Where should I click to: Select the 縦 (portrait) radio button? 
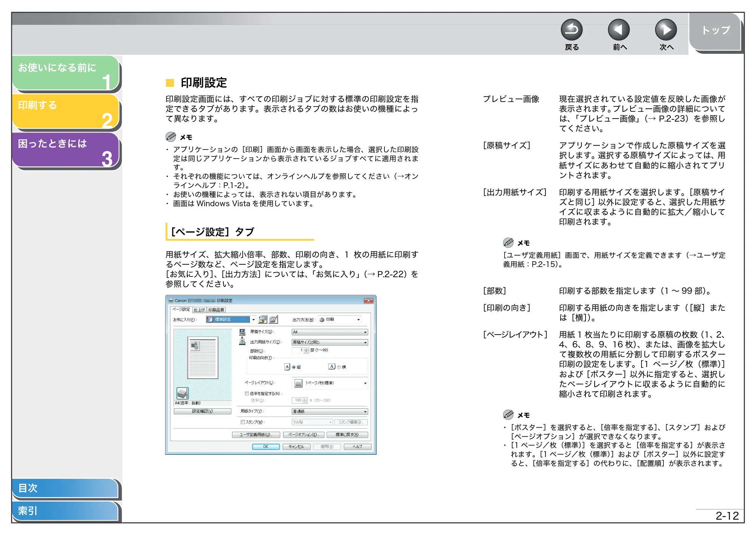click(294, 367)
